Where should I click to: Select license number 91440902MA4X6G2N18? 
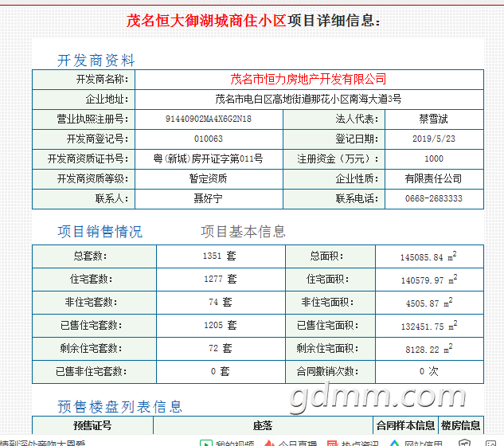(209, 119)
